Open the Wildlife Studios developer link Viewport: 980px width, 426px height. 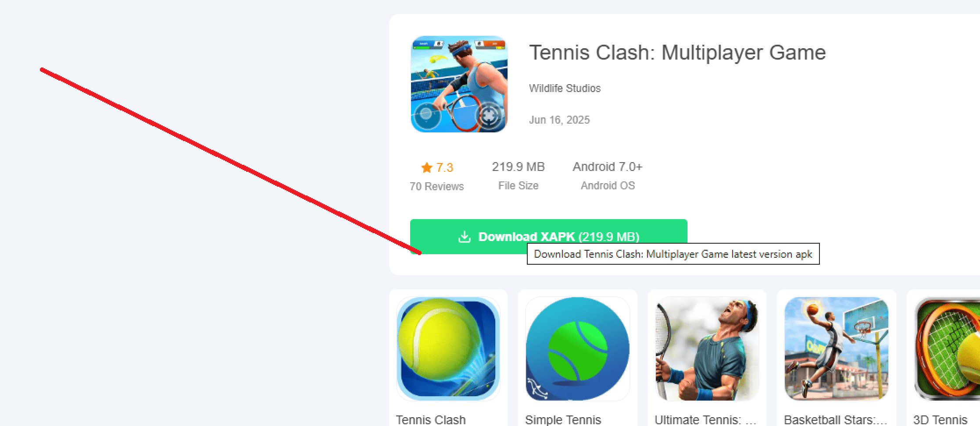pyautogui.click(x=565, y=88)
